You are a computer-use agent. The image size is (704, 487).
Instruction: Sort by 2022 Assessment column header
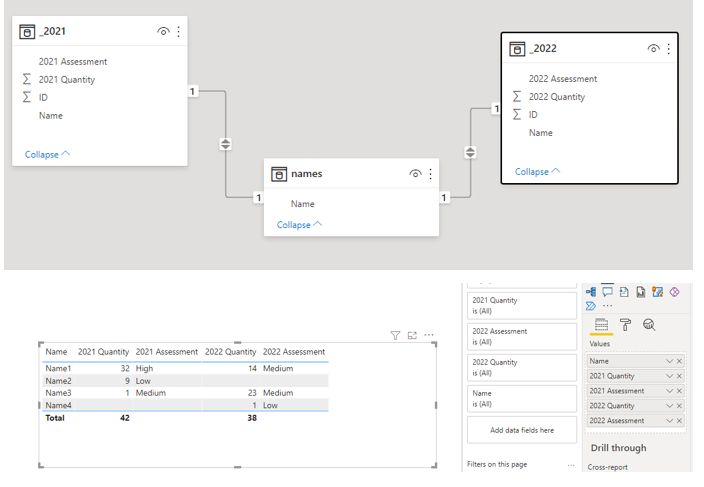click(x=294, y=352)
